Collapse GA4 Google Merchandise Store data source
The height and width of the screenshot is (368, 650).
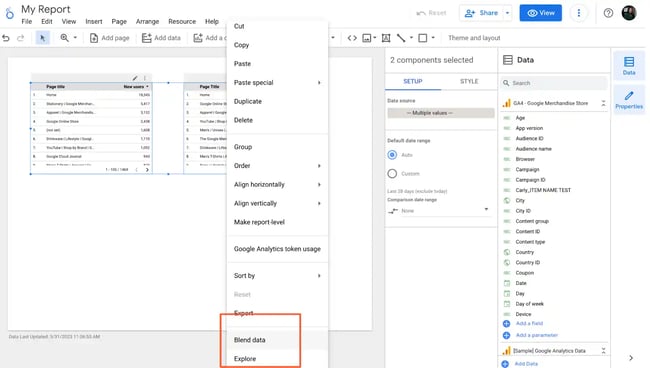[x=603, y=103]
